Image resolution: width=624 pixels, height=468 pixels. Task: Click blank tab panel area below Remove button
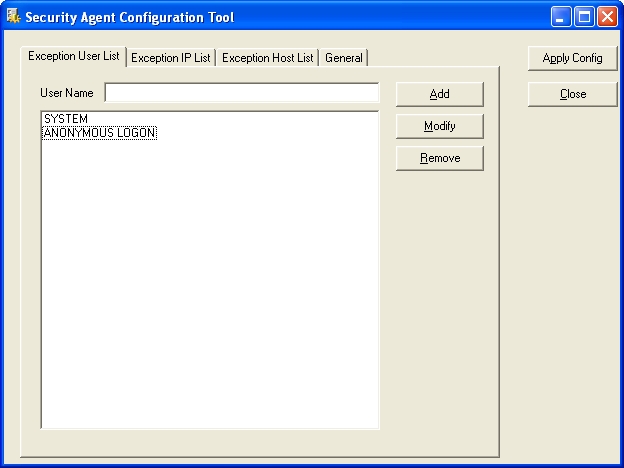pos(440,300)
